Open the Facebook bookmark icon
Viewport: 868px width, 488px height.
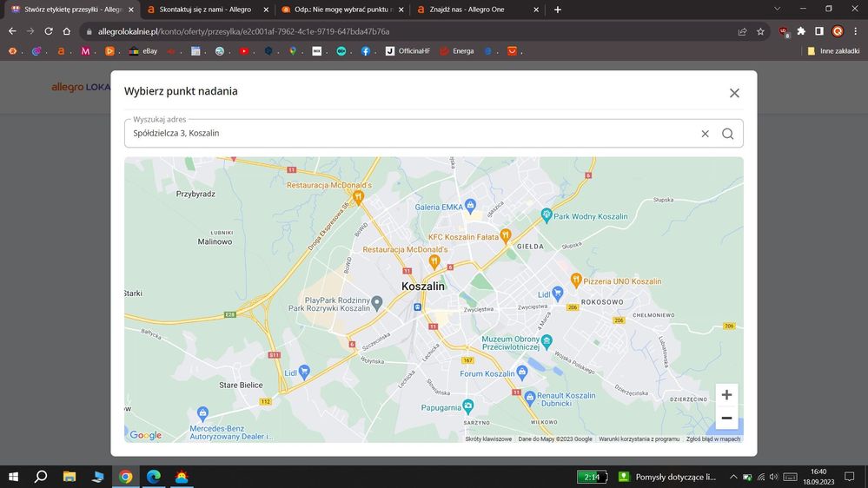coord(365,51)
